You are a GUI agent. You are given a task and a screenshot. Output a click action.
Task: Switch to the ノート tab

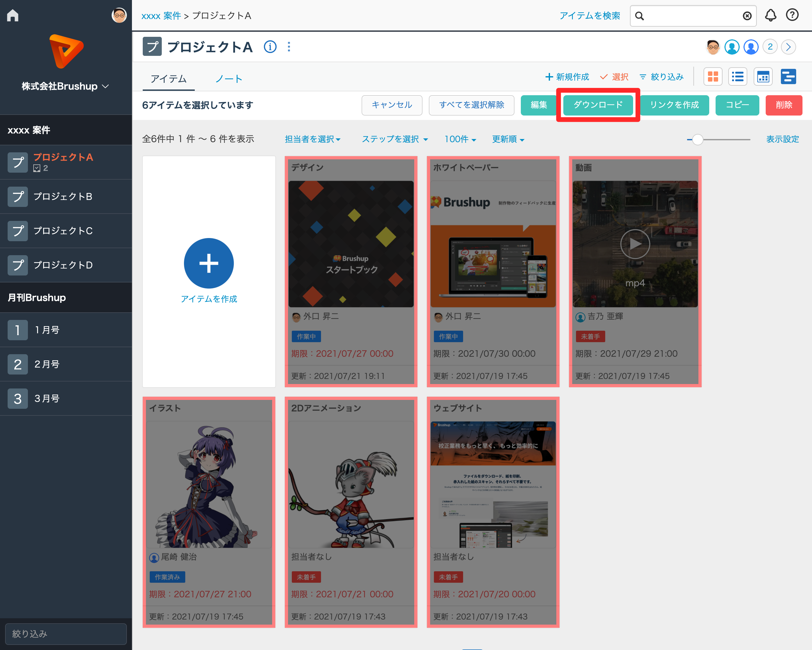[x=229, y=79]
